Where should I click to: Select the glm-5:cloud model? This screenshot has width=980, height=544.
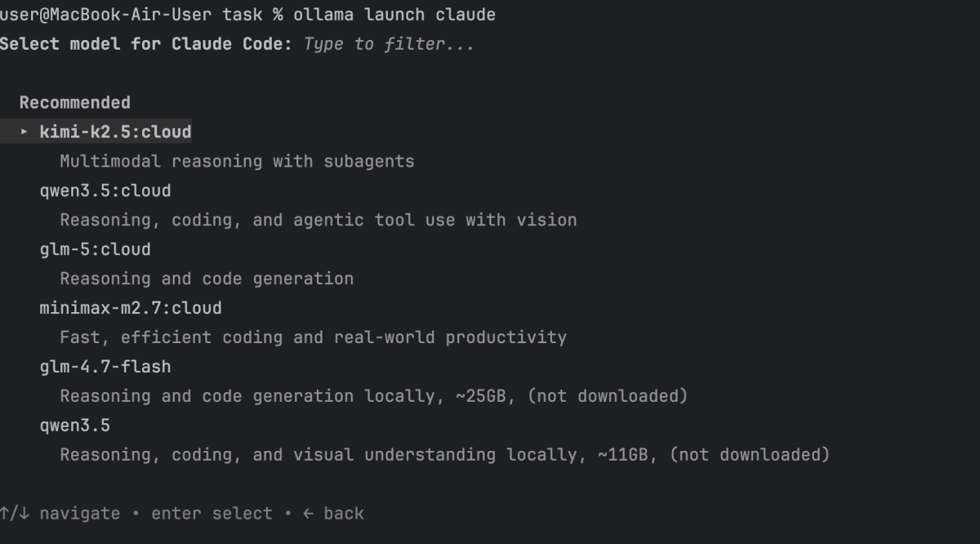95,249
